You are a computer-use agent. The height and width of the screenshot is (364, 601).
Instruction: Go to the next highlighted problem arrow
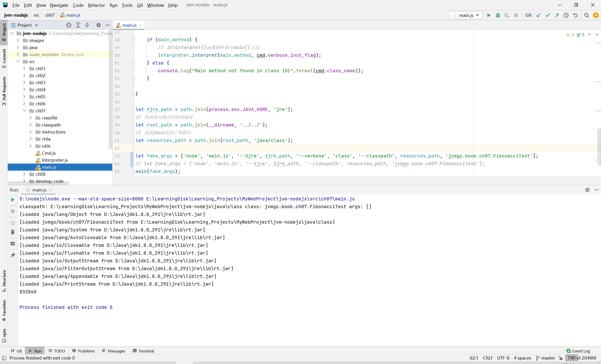pyautogui.click(x=597, y=35)
